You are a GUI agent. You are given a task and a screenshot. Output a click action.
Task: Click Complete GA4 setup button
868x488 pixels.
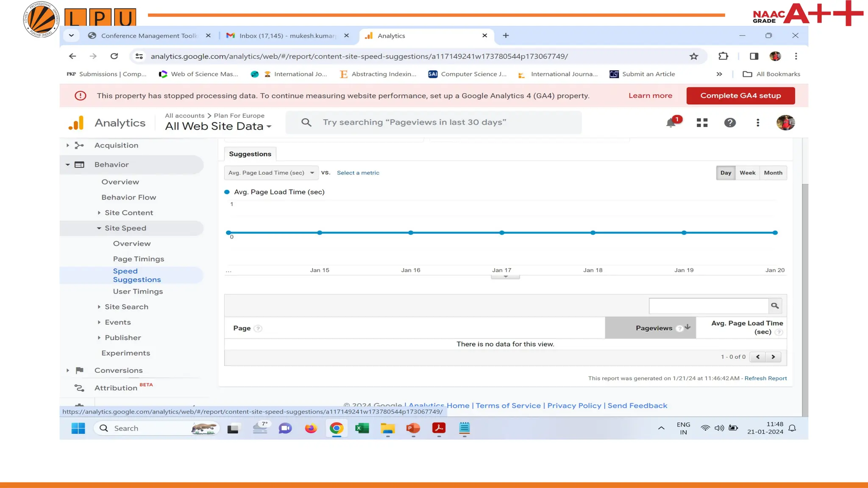pyautogui.click(x=740, y=96)
